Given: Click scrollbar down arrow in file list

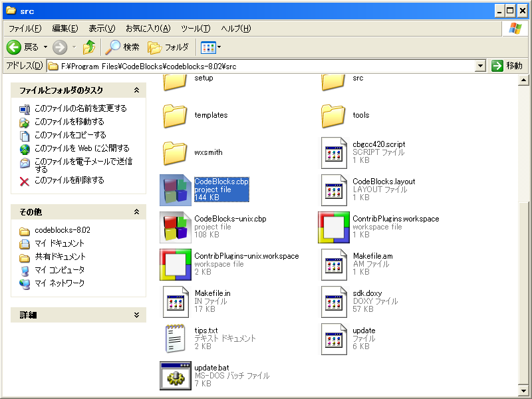Looking at the screenshot, I should [x=523, y=390].
